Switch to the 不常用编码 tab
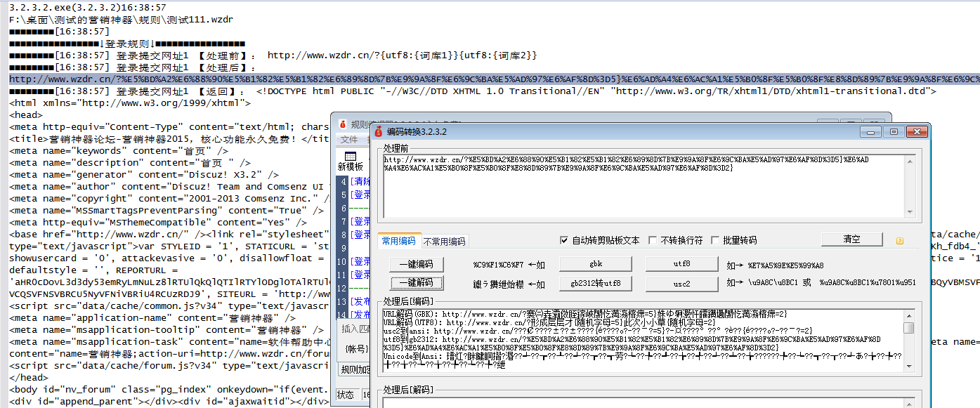This screenshot has height=408, width=980. (x=444, y=242)
